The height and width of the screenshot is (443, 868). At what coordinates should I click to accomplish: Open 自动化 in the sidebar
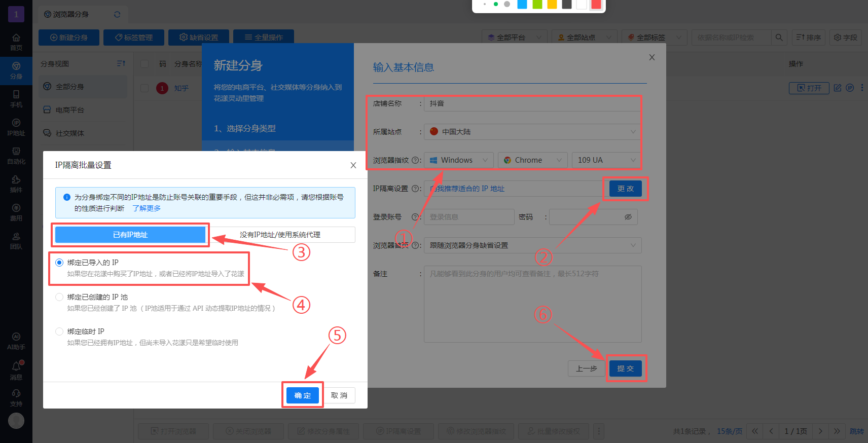coord(16,156)
